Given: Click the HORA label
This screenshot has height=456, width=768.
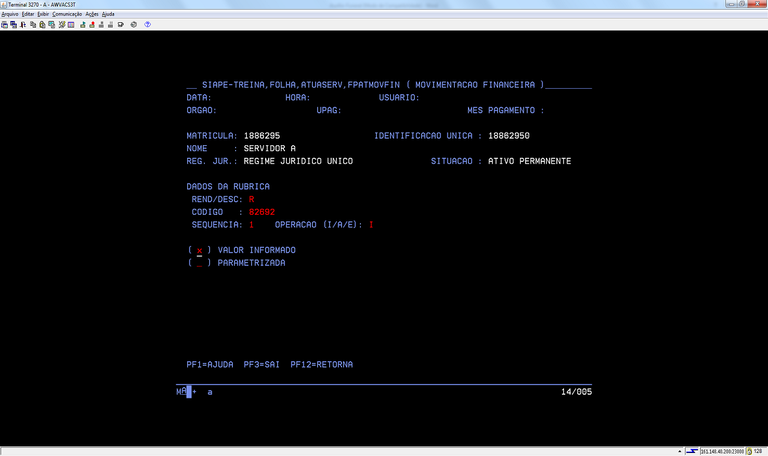Looking at the screenshot, I should 297,97.
